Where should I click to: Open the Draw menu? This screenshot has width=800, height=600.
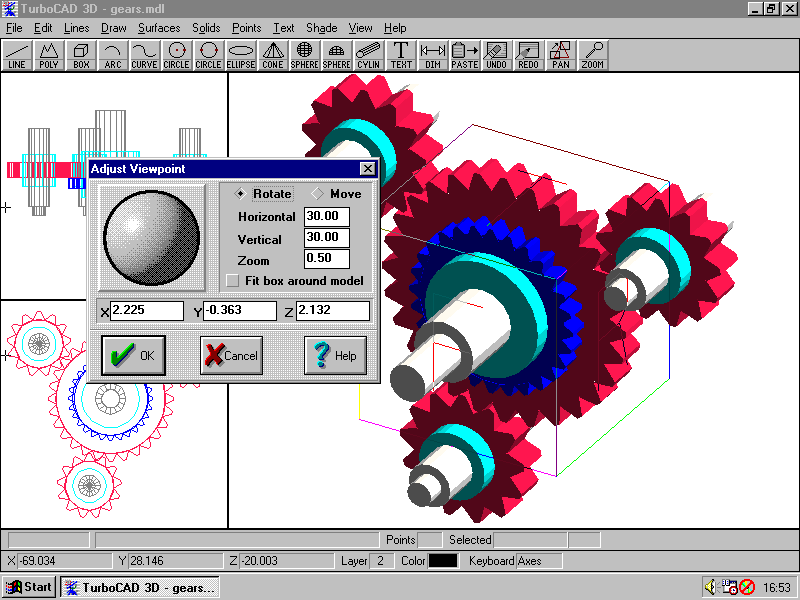[x=113, y=28]
